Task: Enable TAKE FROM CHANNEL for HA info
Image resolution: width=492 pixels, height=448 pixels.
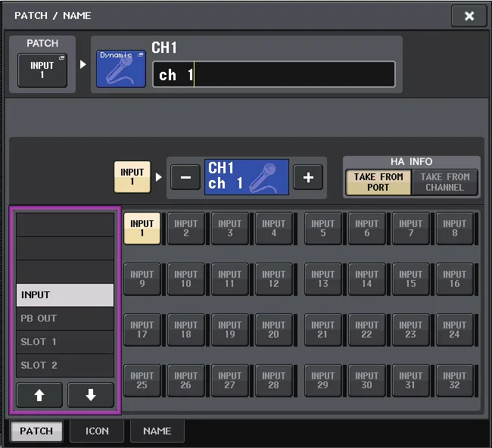Action: coord(444,182)
